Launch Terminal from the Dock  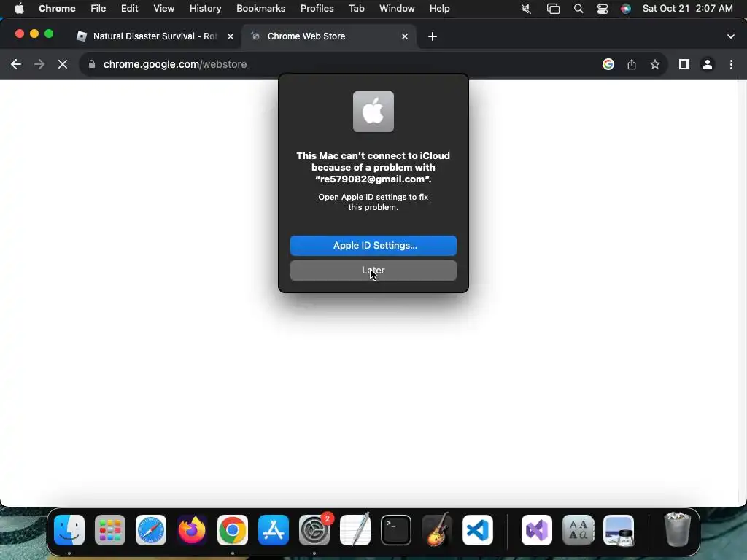(x=396, y=530)
